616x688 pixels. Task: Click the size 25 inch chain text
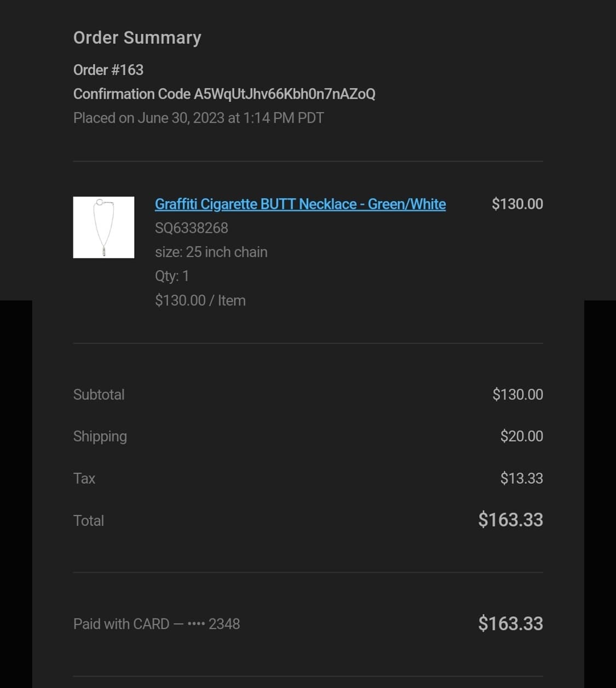211,252
